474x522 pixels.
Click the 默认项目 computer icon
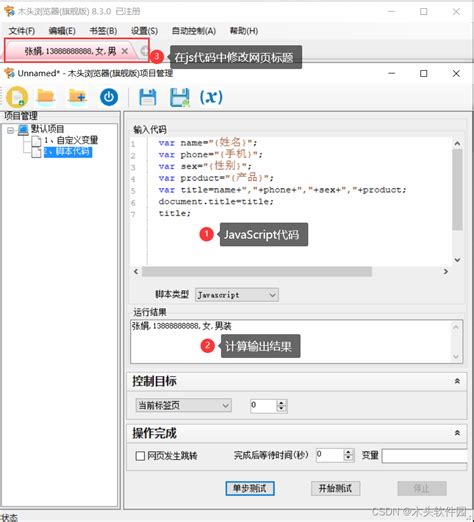pyautogui.click(x=23, y=129)
